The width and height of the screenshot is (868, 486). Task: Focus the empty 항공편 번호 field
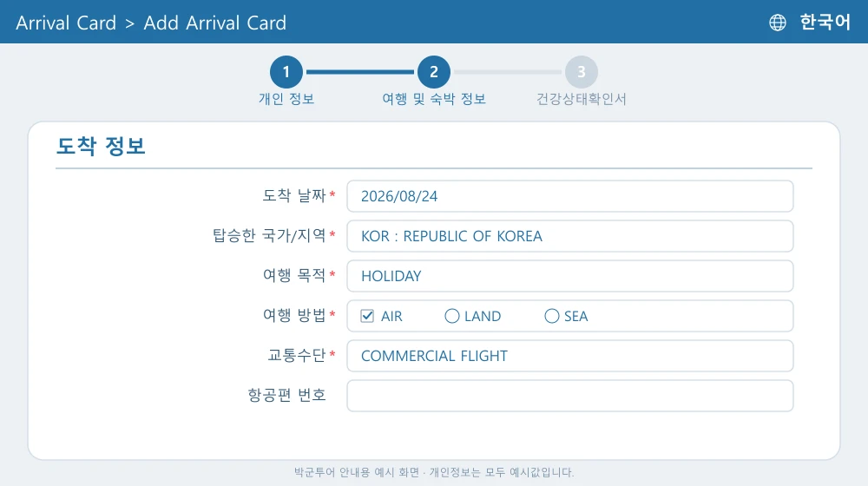[x=570, y=396]
